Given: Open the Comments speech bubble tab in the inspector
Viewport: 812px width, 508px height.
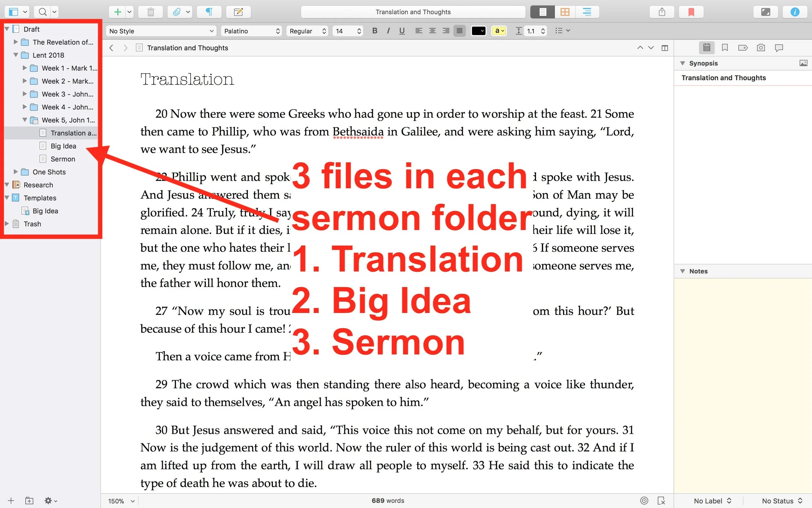Looking at the screenshot, I should pyautogui.click(x=779, y=48).
